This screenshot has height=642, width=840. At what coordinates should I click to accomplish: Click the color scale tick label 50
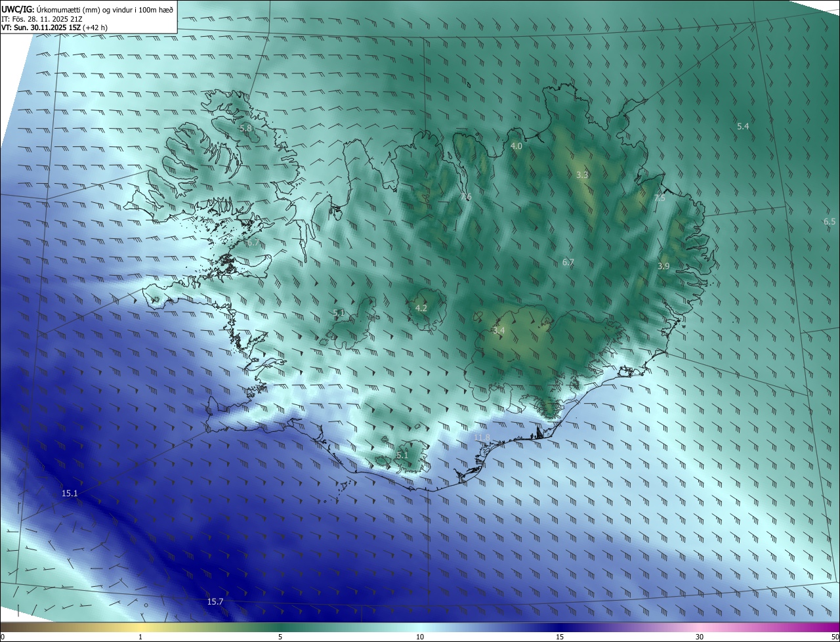pos(835,637)
